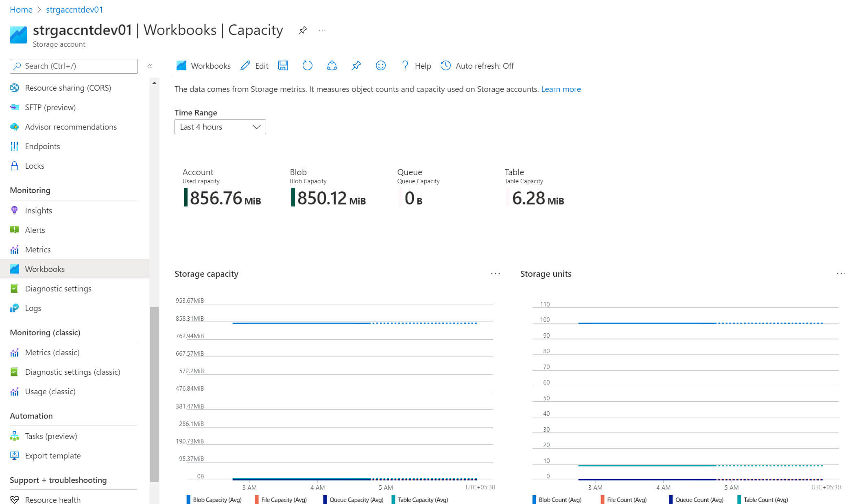Click the Refresh icon in toolbar
The image size is (845, 504).
(x=307, y=65)
